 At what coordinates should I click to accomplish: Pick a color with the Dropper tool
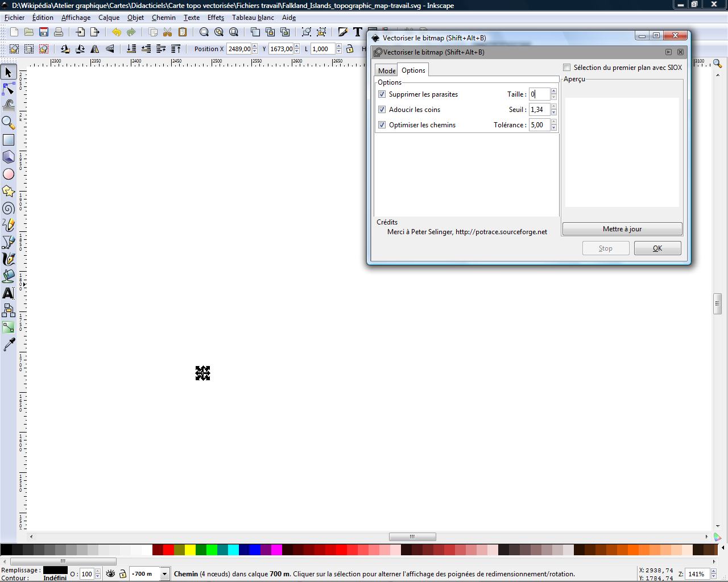point(9,344)
